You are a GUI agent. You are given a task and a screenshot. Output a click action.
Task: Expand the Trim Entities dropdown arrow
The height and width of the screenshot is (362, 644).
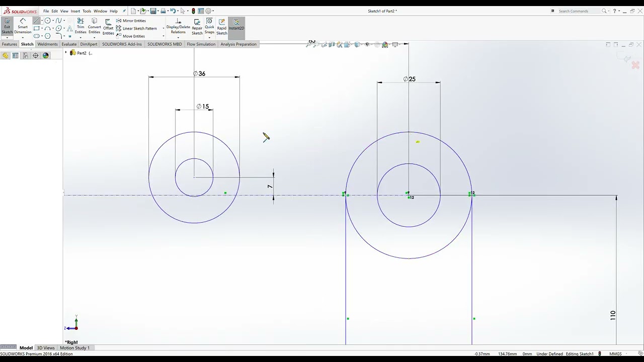[80, 38]
